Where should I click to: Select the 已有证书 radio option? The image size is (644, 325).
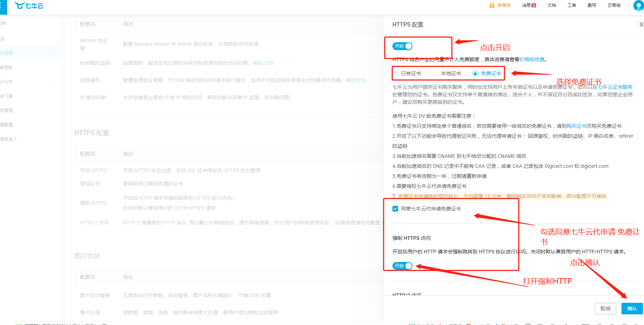coord(396,73)
